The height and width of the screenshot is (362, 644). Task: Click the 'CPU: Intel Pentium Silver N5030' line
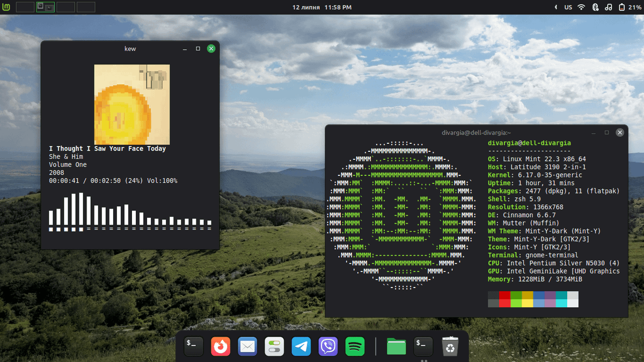click(554, 263)
